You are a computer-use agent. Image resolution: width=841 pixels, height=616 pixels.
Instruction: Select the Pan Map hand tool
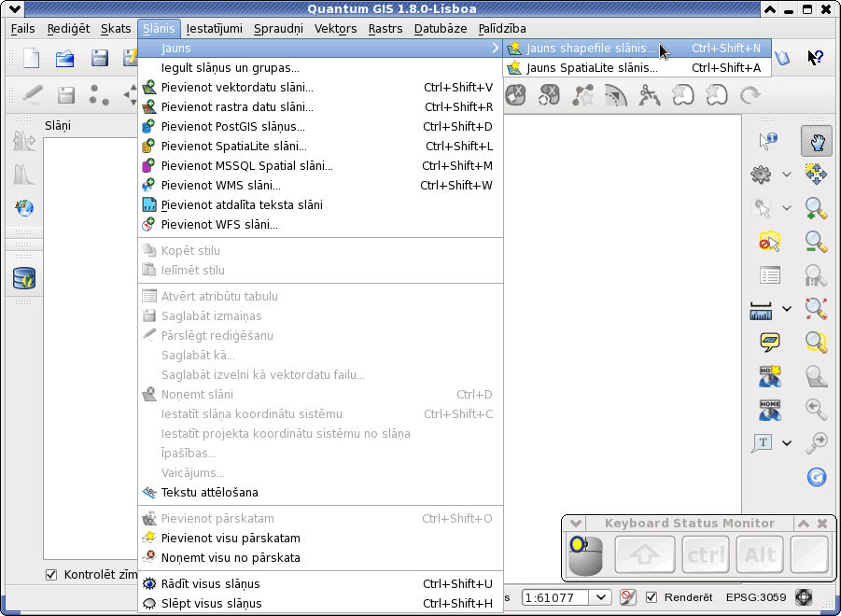click(817, 141)
